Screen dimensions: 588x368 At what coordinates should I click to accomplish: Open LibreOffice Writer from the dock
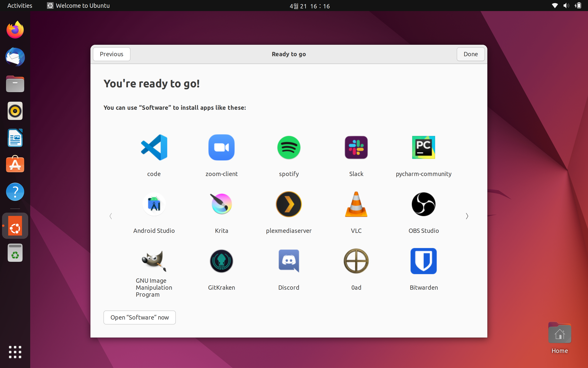pyautogui.click(x=15, y=138)
